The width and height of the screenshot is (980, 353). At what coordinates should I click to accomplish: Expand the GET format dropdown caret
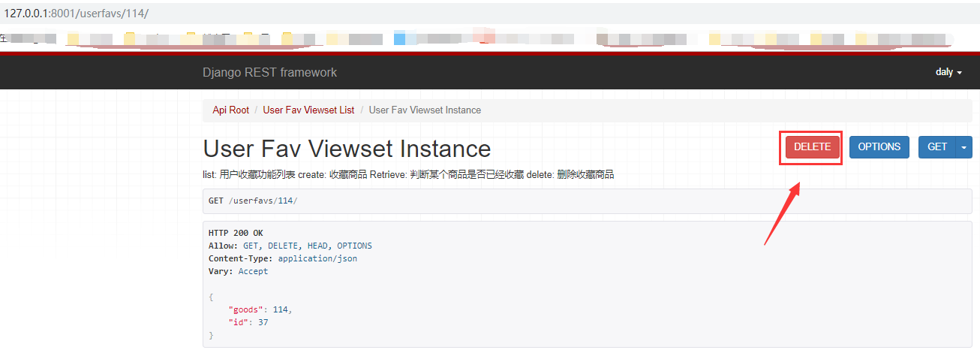[x=964, y=147]
